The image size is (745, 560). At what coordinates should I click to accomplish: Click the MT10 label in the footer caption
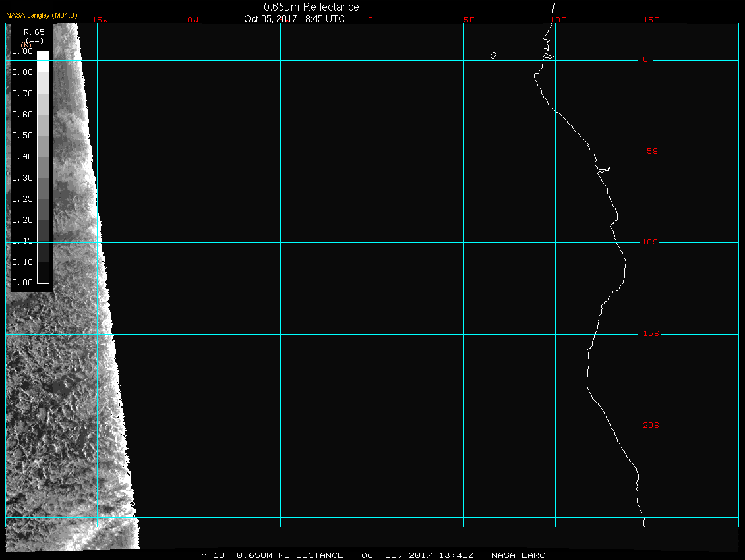click(x=213, y=555)
